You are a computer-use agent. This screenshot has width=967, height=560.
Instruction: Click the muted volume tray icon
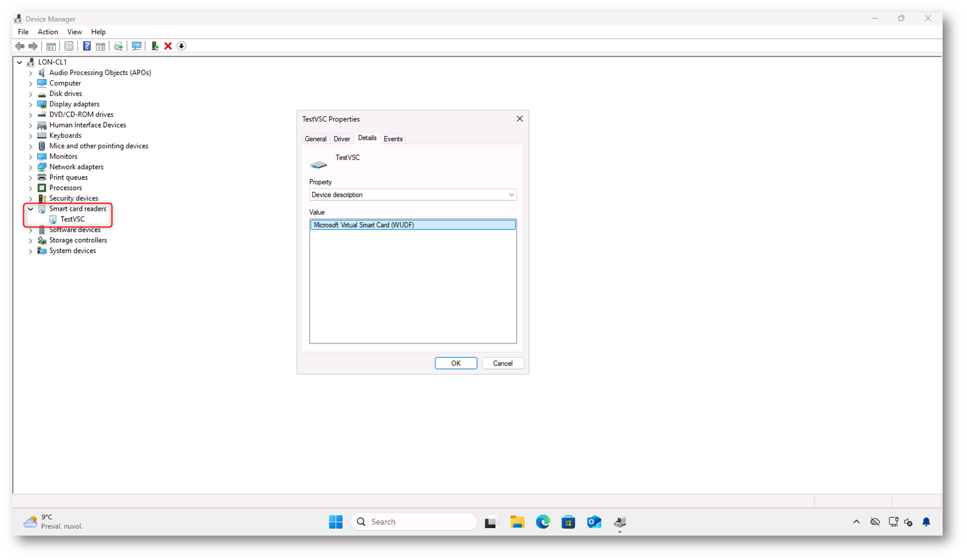click(x=908, y=522)
